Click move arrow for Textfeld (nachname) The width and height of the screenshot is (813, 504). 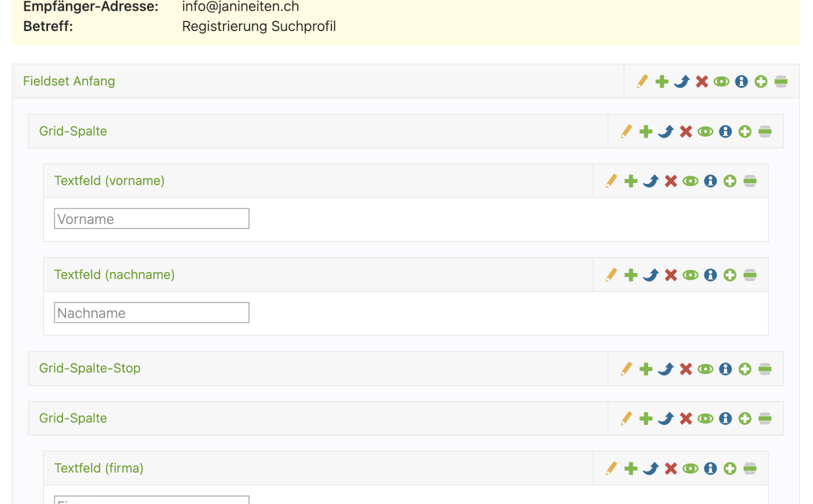click(x=651, y=275)
